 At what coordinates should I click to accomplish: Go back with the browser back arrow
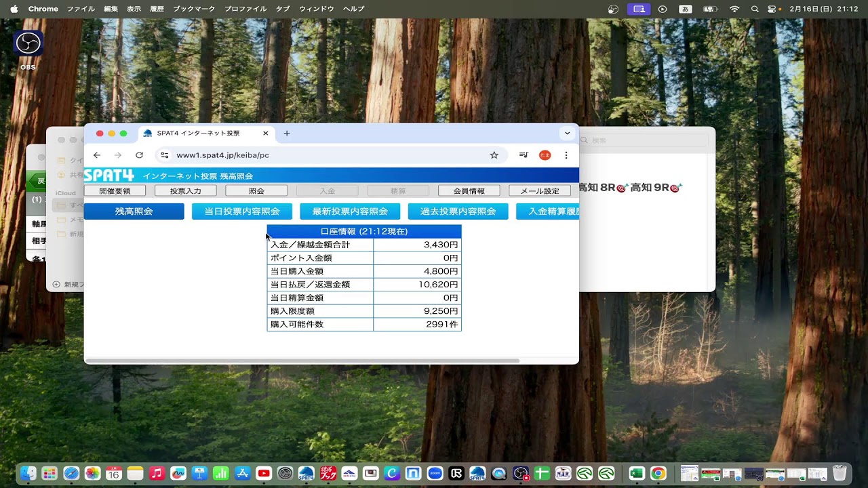(x=97, y=155)
